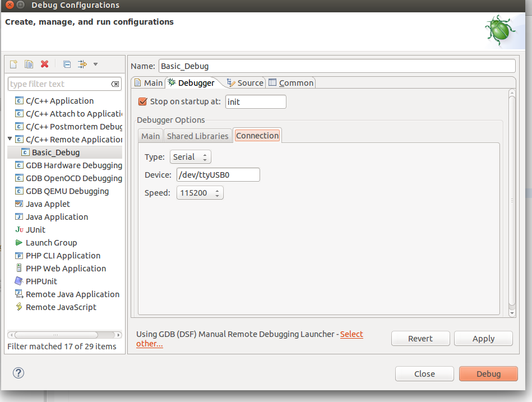Select Launch Group entry
This screenshot has width=532, height=402.
(x=51, y=243)
